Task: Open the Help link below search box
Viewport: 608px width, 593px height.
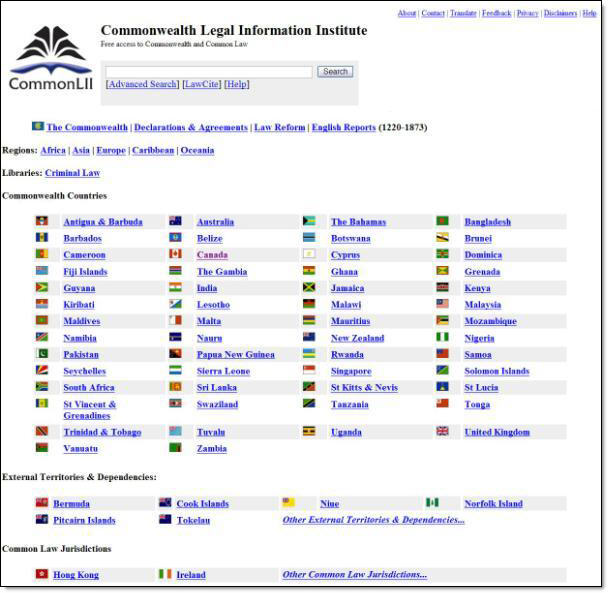Action: point(237,84)
